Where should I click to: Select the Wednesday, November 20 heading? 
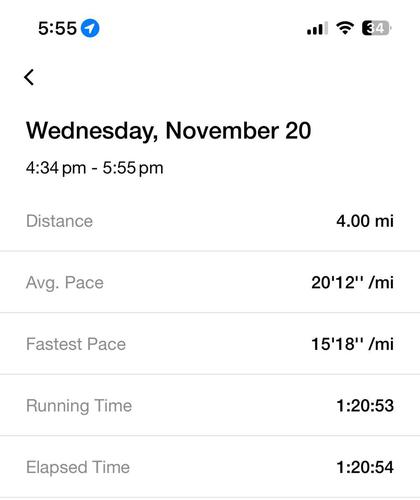pos(168,131)
